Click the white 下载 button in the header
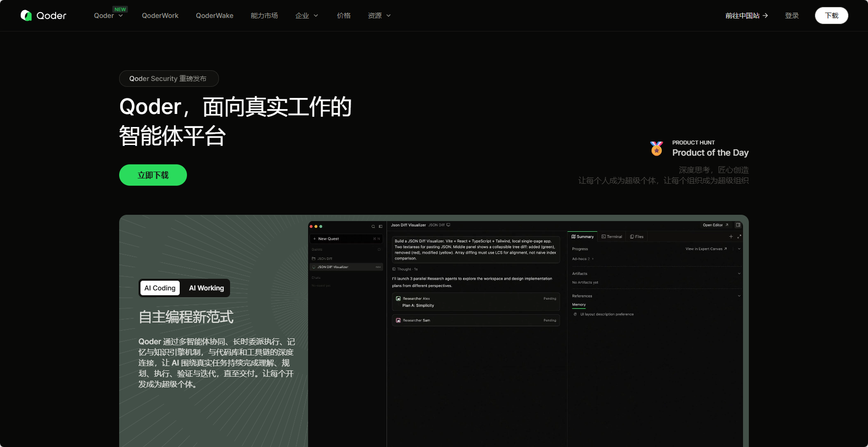This screenshot has height=447, width=868. pyautogui.click(x=832, y=16)
